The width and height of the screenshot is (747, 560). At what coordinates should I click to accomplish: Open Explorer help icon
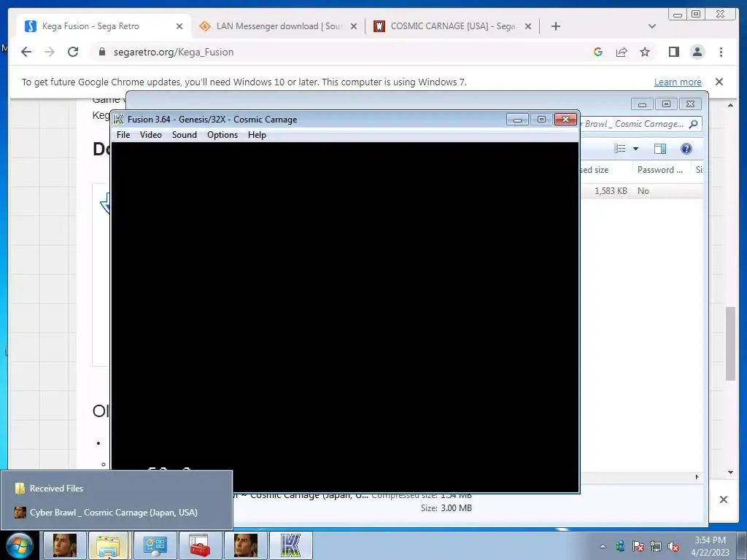[x=686, y=149]
